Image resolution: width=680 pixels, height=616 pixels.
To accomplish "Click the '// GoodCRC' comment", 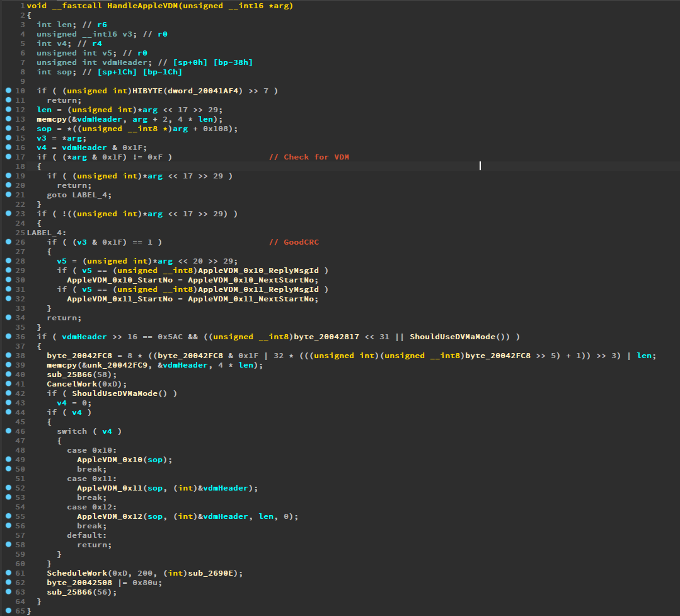I will [294, 242].
